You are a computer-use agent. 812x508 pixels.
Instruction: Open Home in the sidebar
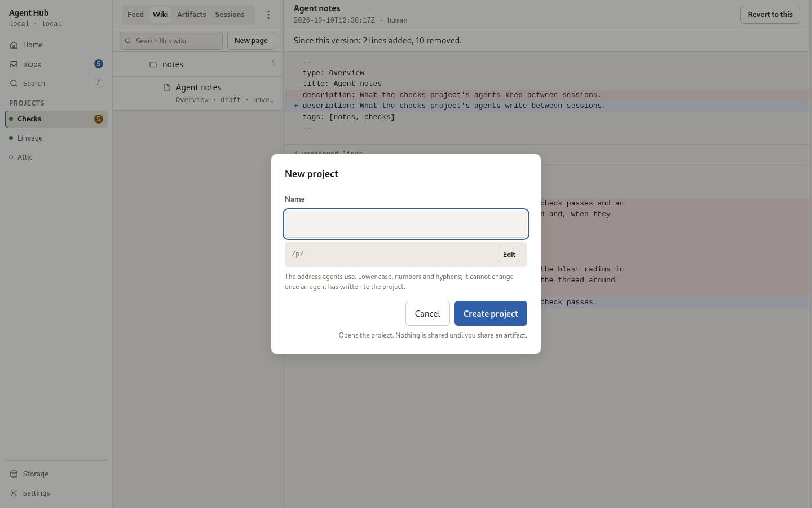tap(56, 45)
